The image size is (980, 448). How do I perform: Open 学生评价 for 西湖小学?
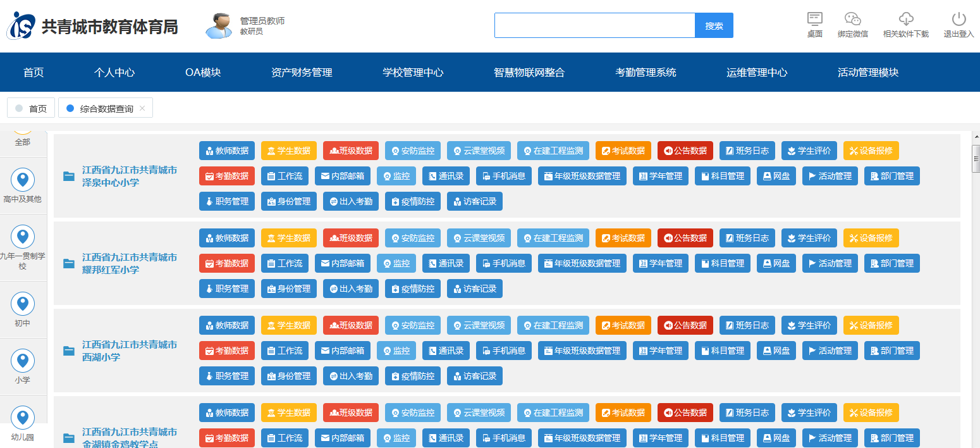tap(809, 325)
